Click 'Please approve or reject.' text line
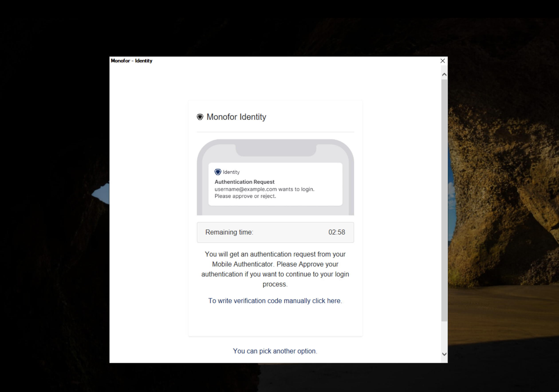Screen dimensions: 559x392 click(x=245, y=196)
